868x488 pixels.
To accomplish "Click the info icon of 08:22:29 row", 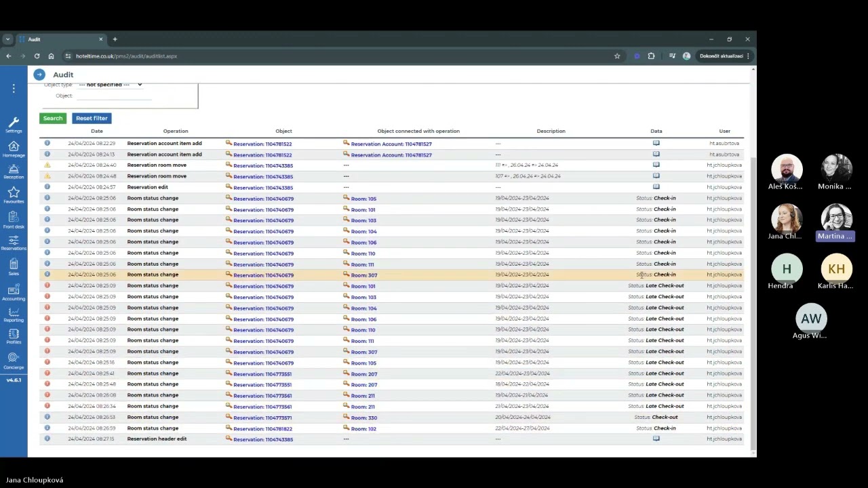I will pos(47,143).
